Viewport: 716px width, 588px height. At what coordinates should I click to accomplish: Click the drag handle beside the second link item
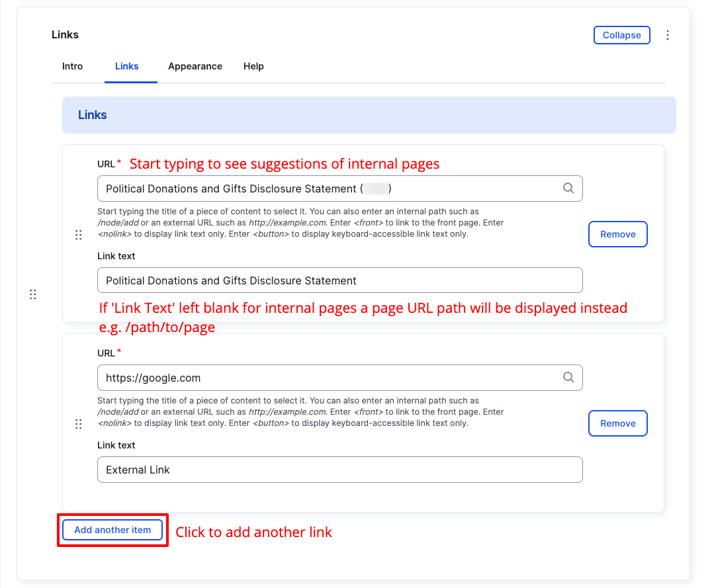(x=78, y=423)
